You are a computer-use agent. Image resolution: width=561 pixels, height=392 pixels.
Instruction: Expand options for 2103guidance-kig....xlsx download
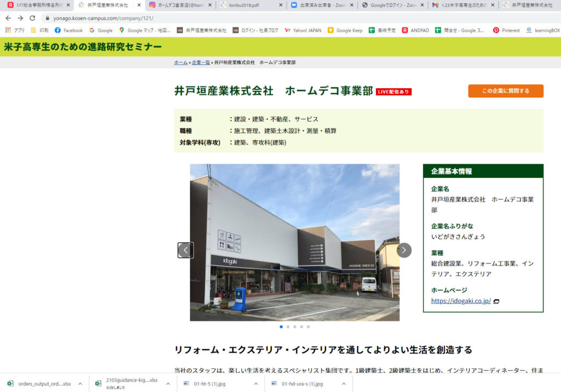click(168, 384)
